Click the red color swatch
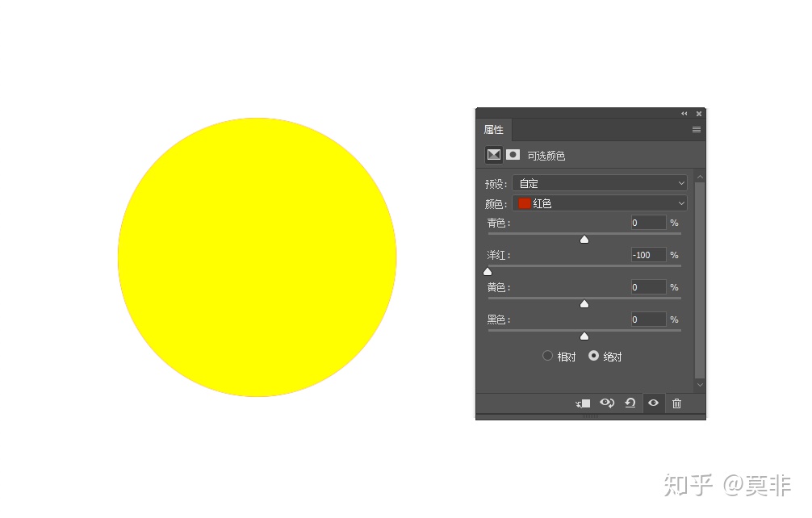Screen dimensions: 812x518 524,203
